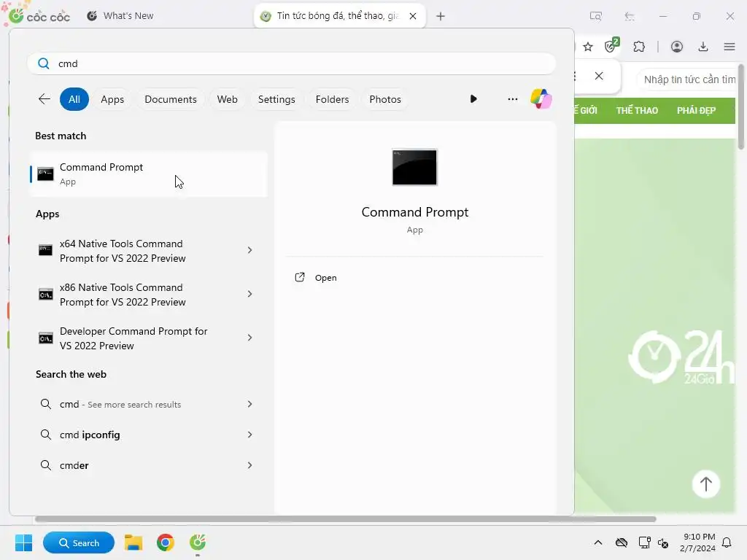The image size is (747, 560).
Task: Click cmder web search suggestion
Action: click(149, 465)
